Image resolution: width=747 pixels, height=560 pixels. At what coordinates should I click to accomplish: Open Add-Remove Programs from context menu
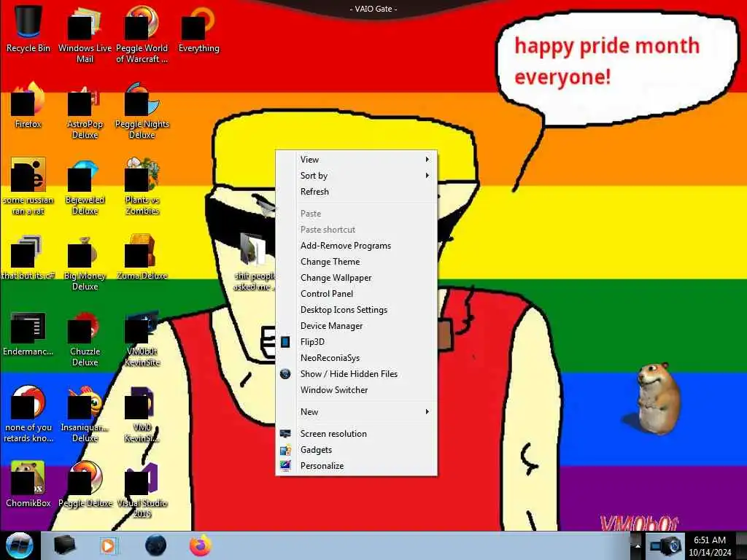pyautogui.click(x=356, y=246)
